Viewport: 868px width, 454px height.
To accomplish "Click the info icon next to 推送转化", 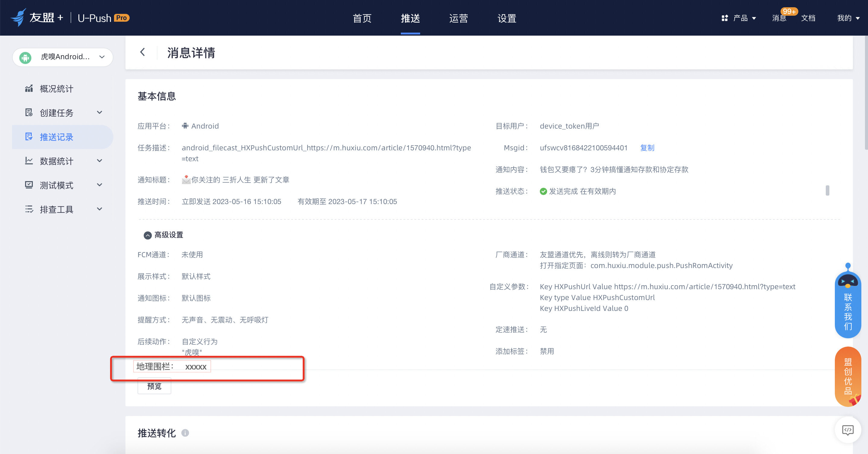I will point(185,433).
